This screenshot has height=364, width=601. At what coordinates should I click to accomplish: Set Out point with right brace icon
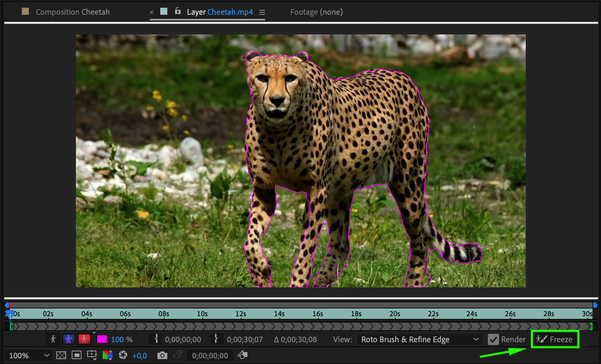click(x=216, y=339)
